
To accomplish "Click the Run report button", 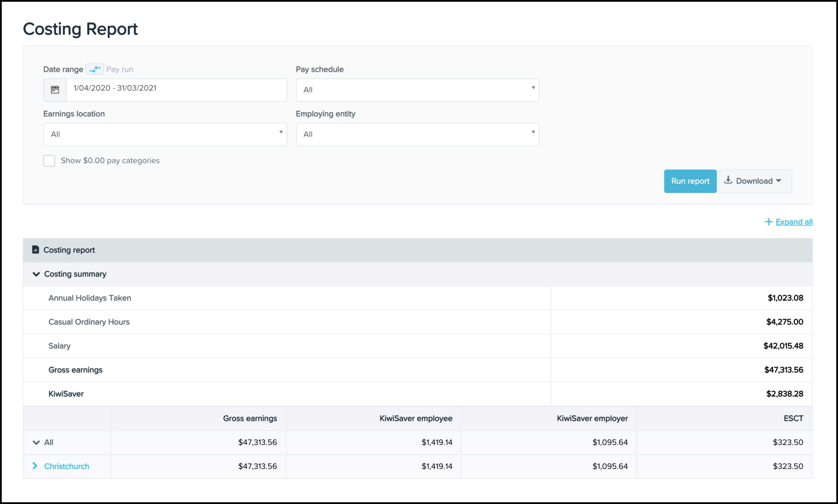I will pos(690,181).
